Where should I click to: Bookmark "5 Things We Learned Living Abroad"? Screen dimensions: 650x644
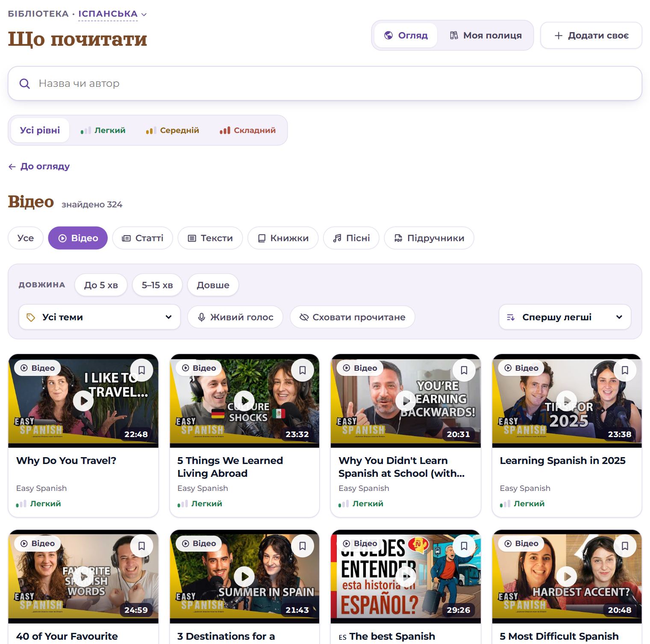point(303,370)
